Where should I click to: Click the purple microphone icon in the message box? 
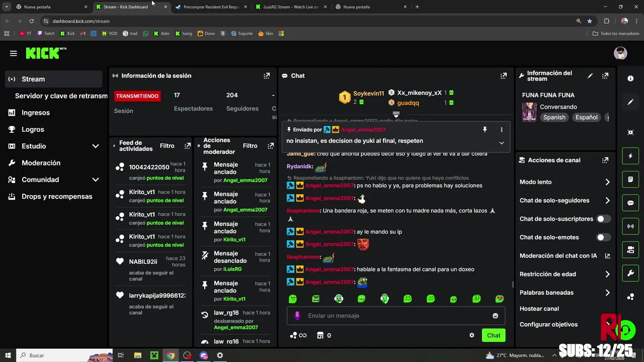pos(297,316)
